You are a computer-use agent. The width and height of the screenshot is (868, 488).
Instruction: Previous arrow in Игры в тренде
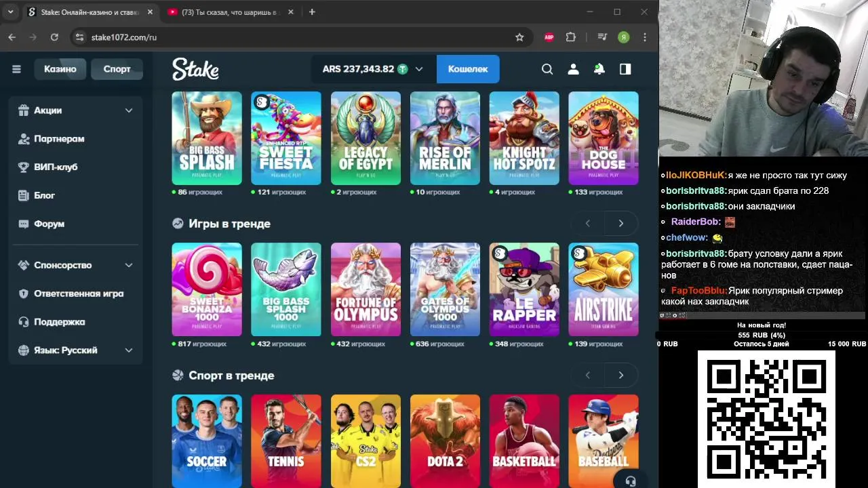(588, 224)
